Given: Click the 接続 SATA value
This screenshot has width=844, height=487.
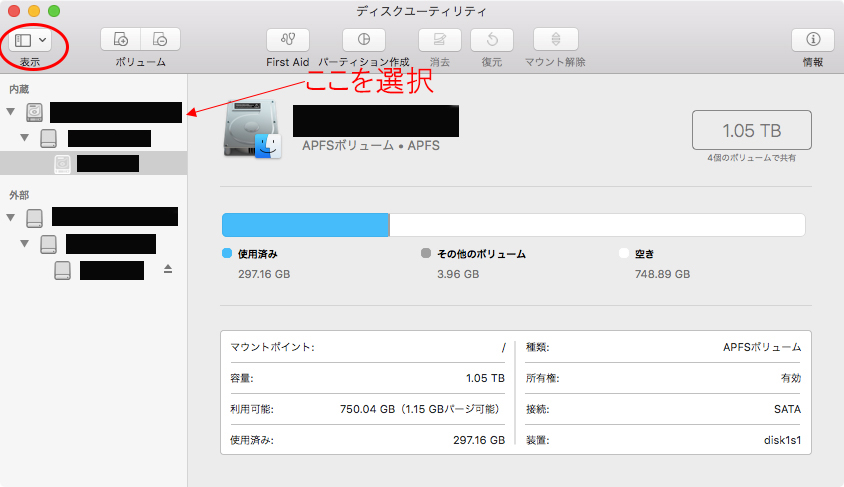Looking at the screenshot, I should tap(787, 409).
